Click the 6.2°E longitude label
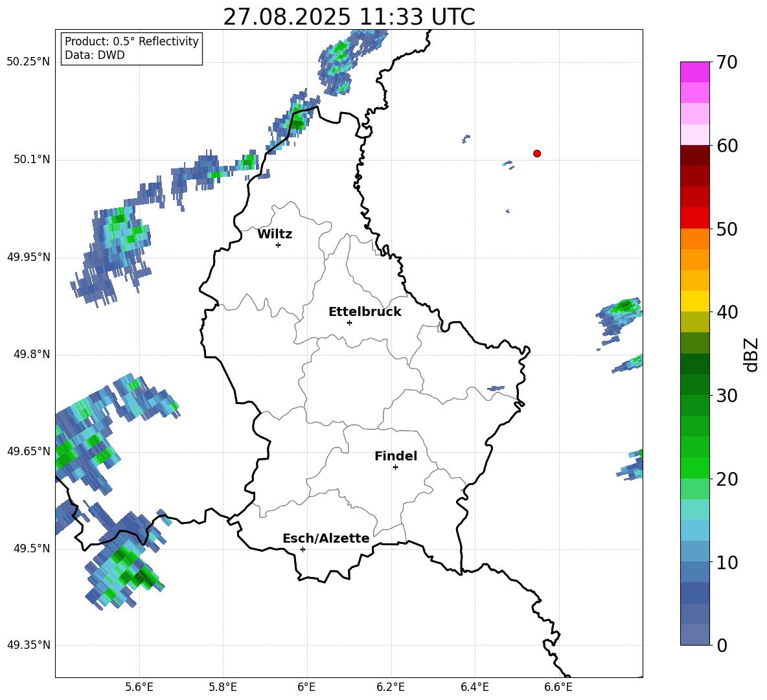Viewport: 767px width, 700px height. 391,687
